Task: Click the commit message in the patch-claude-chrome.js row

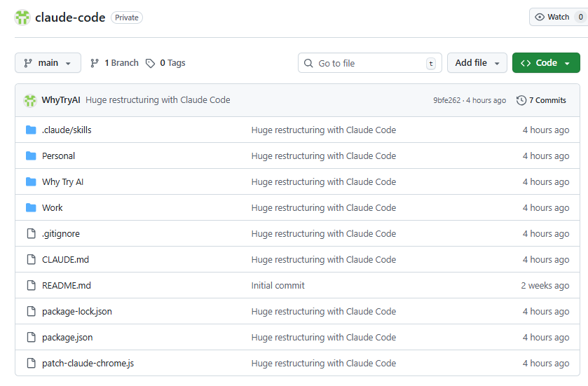Action: pyautogui.click(x=324, y=363)
